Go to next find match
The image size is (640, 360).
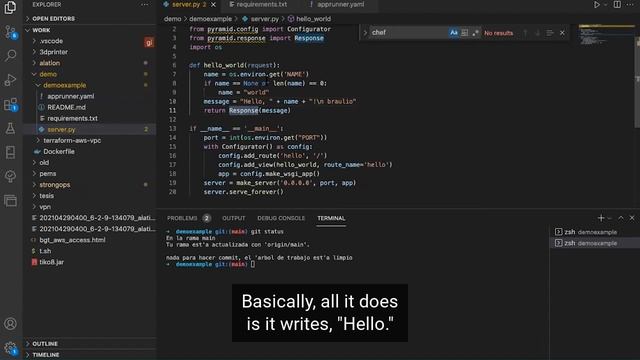[x=537, y=33]
